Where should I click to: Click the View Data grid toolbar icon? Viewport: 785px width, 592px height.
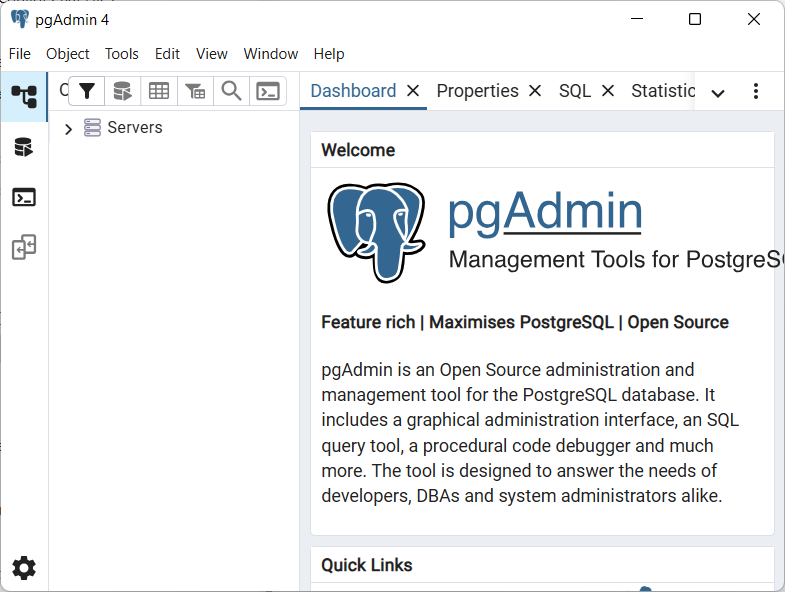(159, 91)
